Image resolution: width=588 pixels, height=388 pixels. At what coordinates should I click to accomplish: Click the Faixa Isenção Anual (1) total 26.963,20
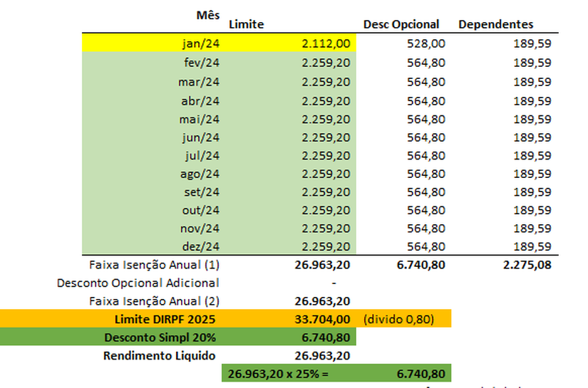click(x=322, y=265)
